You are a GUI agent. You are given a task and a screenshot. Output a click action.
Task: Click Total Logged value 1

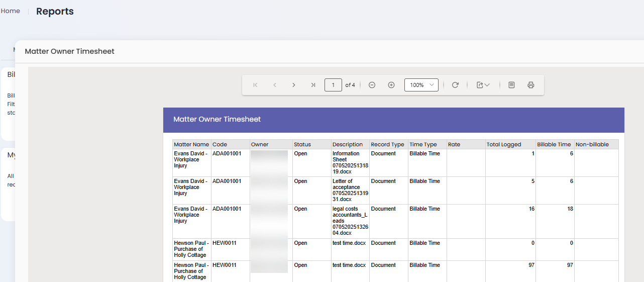533,153
